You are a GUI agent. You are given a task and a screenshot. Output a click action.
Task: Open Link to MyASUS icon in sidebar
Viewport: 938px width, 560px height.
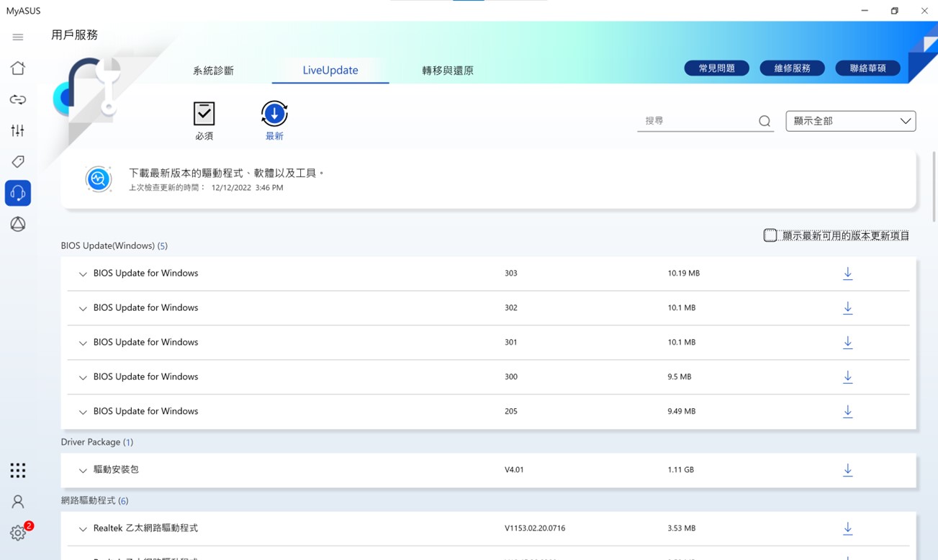(18, 99)
